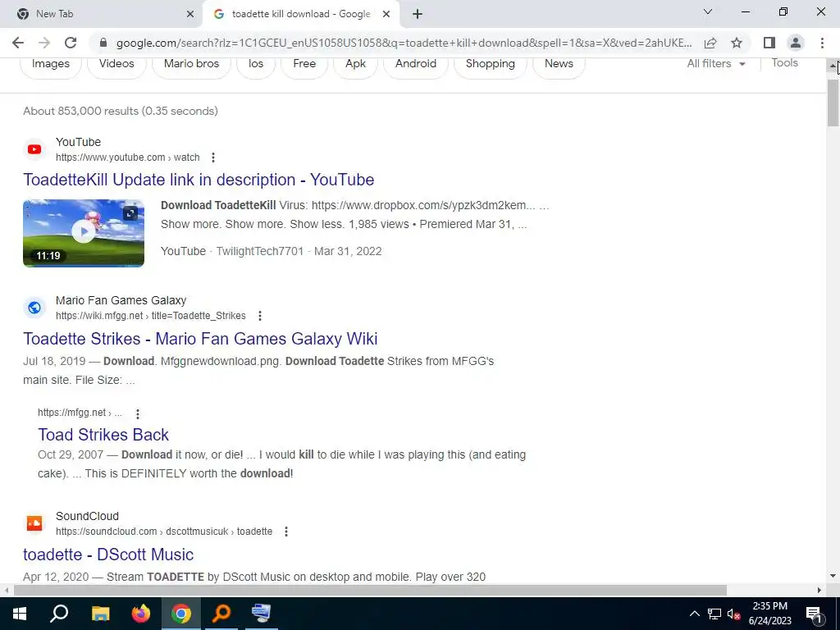Expand the All filters dropdown

click(716, 64)
